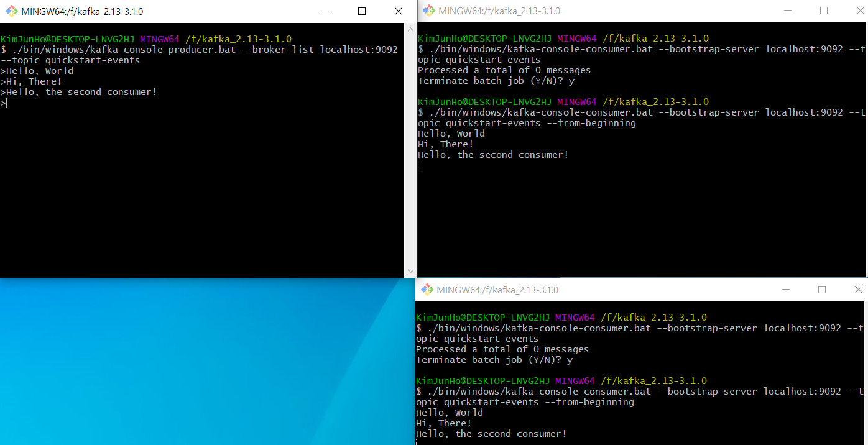Click 'Terminate batch job (Y/N)? y' in the upper consumer window
This screenshot has height=445, width=868.
pyautogui.click(x=496, y=81)
